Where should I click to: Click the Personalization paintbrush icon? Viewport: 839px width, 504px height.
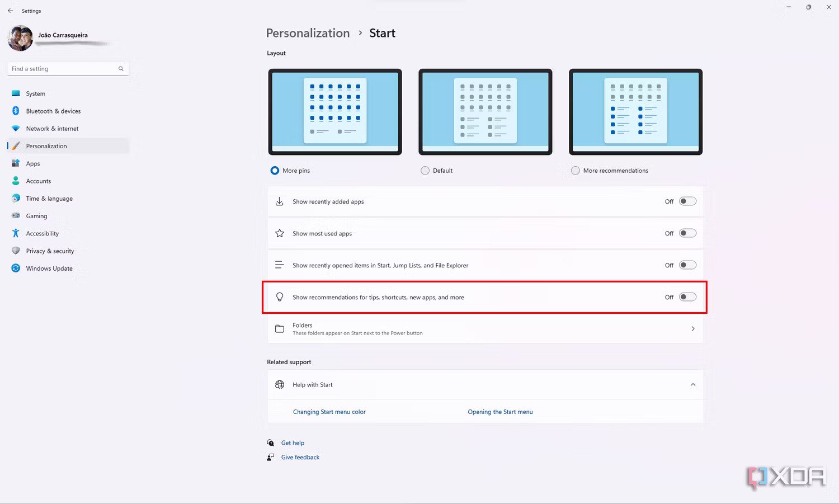point(16,146)
